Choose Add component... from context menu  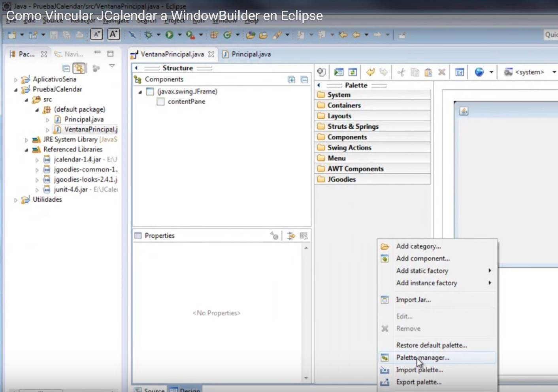click(437, 259)
